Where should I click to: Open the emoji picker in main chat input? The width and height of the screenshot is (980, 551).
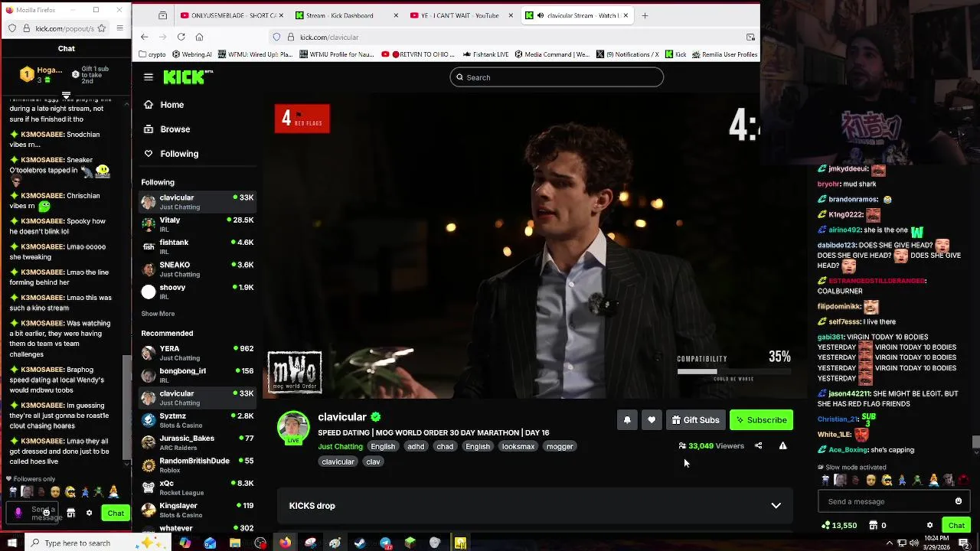coord(958,501)
